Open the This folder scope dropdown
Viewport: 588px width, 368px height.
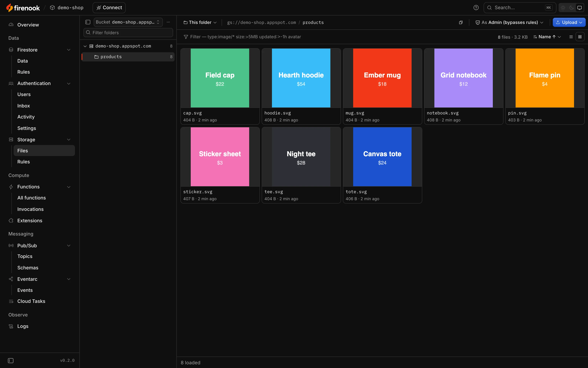[x=200, y=22]
